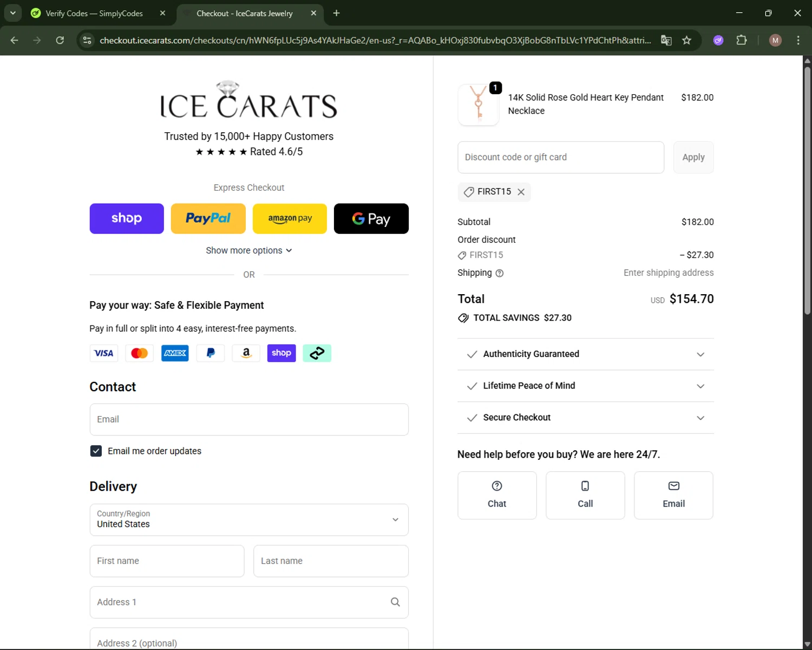
Task: Click the product title Heart Key Pendant Necklace
Action: (x=586, y=104)
